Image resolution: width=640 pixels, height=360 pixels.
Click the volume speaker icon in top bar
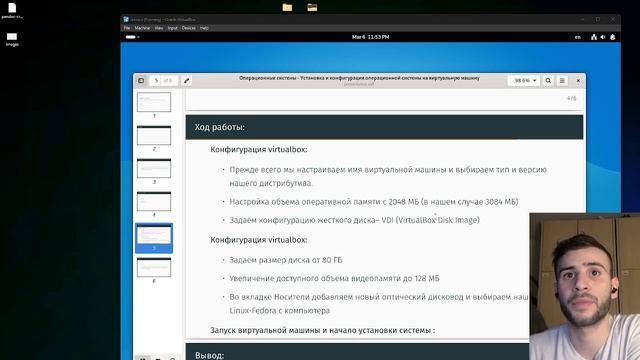(603, 37)
